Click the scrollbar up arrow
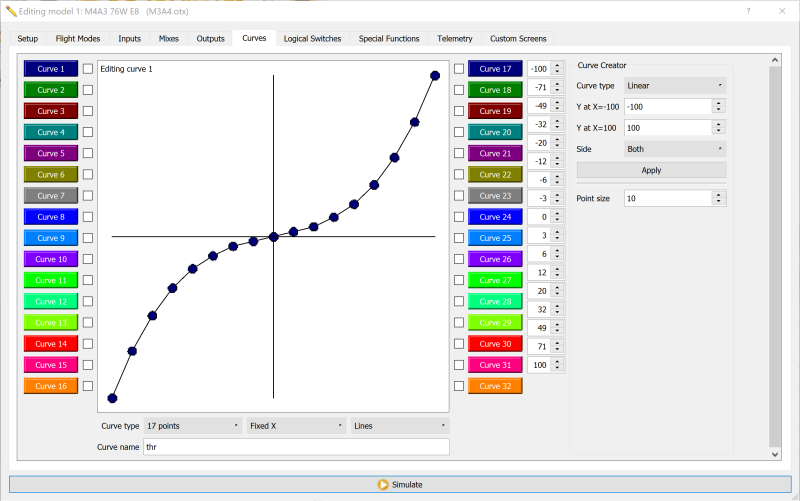The width and height of the screenshot is (800, 501). coord(775,60)
